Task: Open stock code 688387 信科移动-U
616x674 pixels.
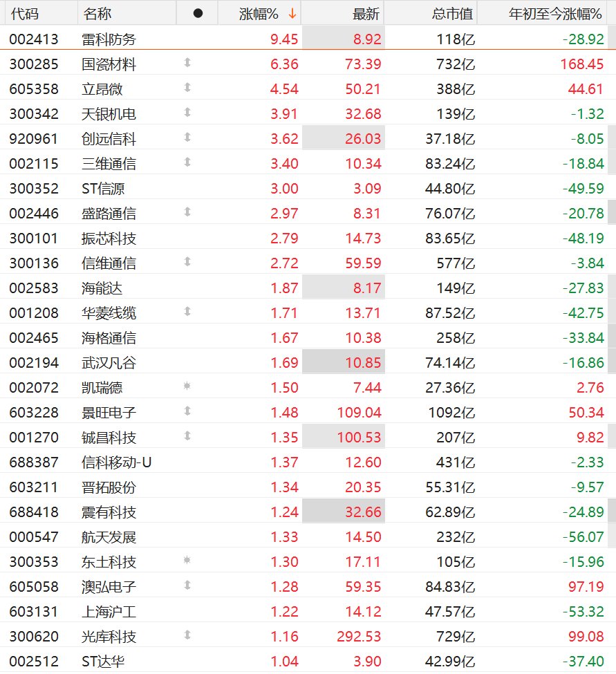Action: [33, 462]
